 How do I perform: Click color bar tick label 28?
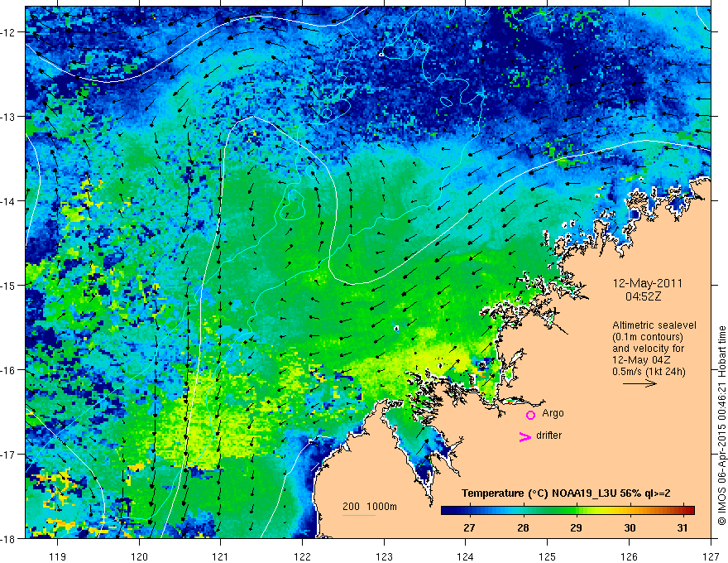(523, 527)
